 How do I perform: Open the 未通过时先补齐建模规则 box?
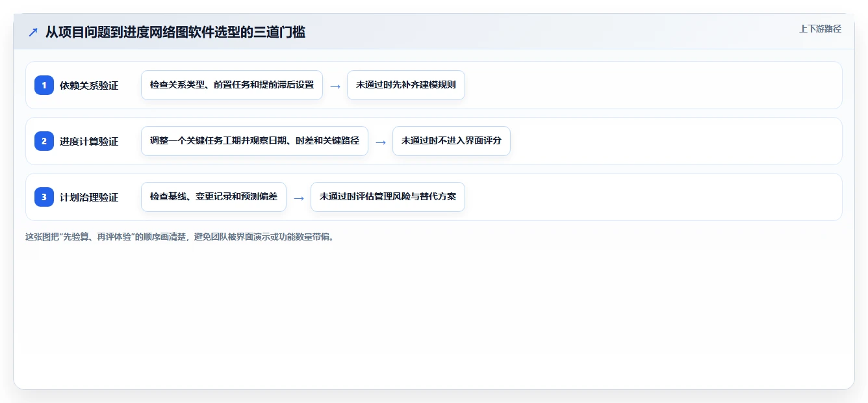(406, 85)
